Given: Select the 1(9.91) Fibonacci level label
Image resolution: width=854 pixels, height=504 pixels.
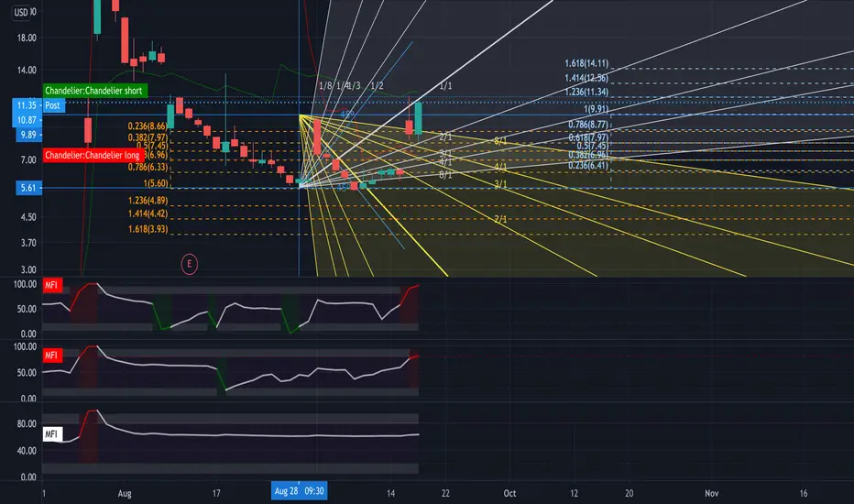Looking at the screenshot, I should [596, 109].
